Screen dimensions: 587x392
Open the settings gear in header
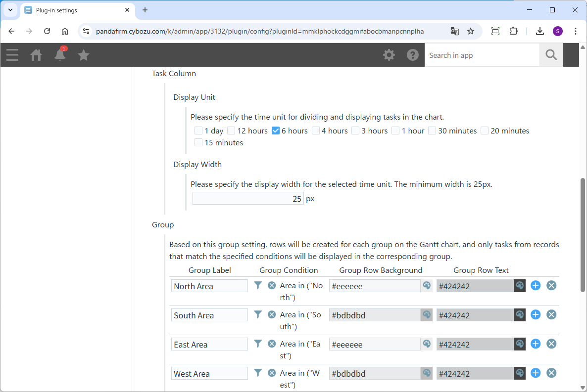(389, 55)
